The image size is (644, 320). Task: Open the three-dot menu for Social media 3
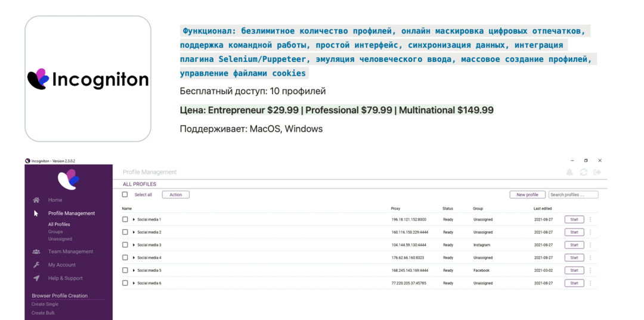tap(590, 245)
